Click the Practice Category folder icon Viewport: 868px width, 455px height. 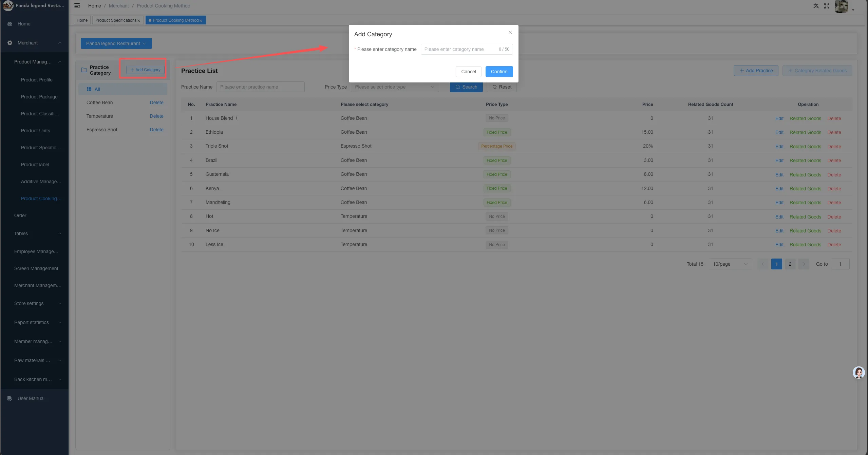click(x=84, y=70)
